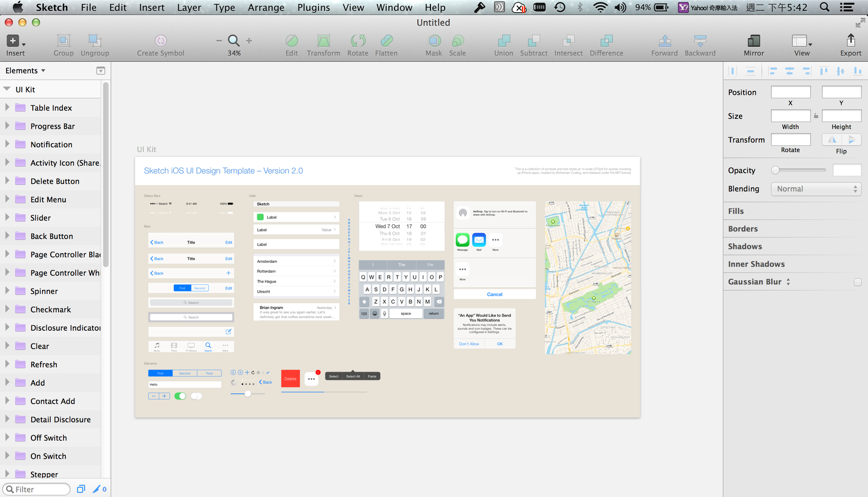Toggle the layer list collapse icon
Viewport: 868px width, 497px height.
point(100,71)
